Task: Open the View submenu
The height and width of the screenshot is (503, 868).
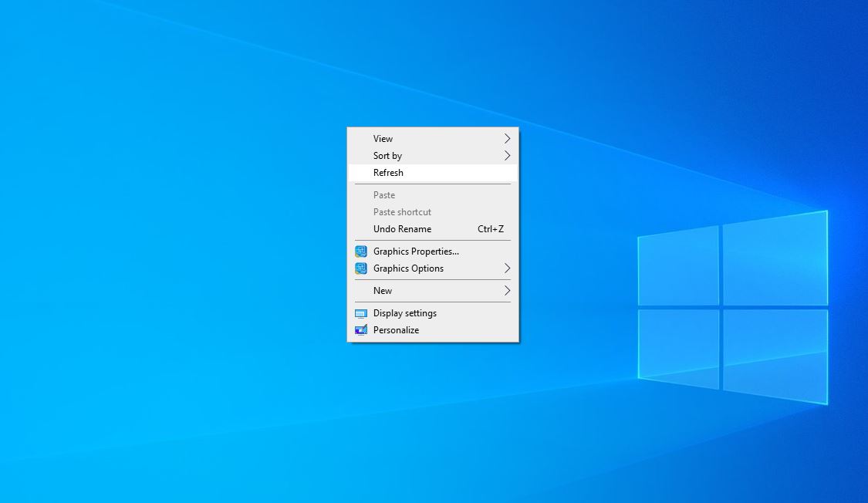Action: point(433,139)
